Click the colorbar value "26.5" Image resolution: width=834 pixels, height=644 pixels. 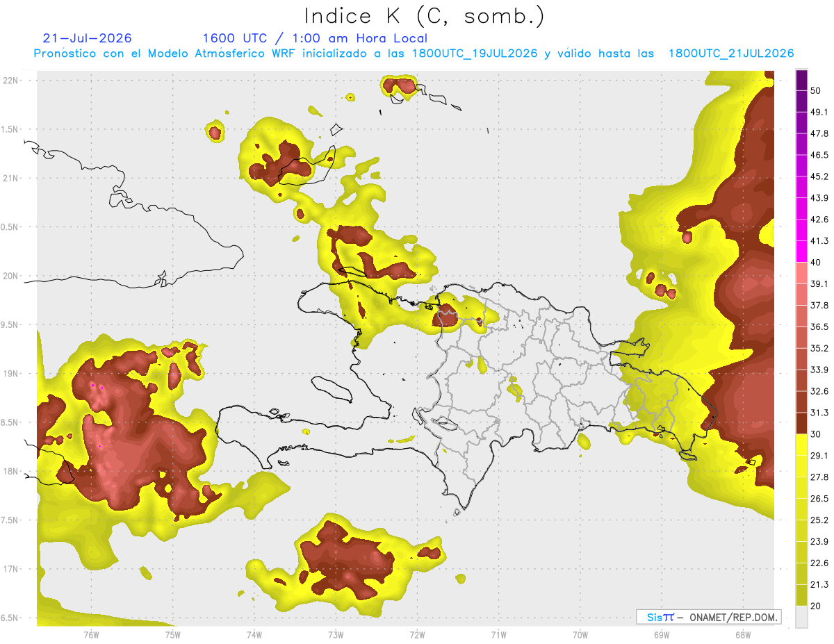[819, 499]
